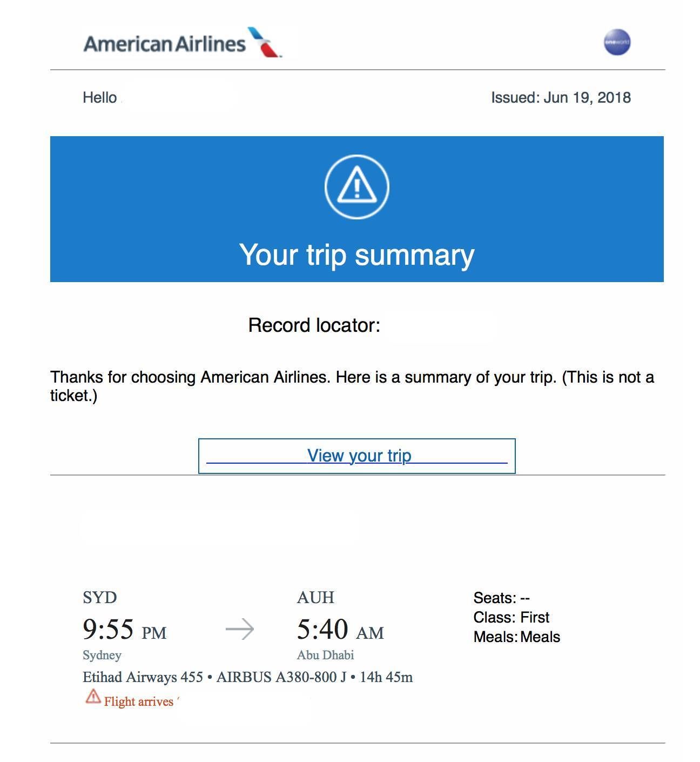Click the Class: First line
700x762 pixels.
511,617
